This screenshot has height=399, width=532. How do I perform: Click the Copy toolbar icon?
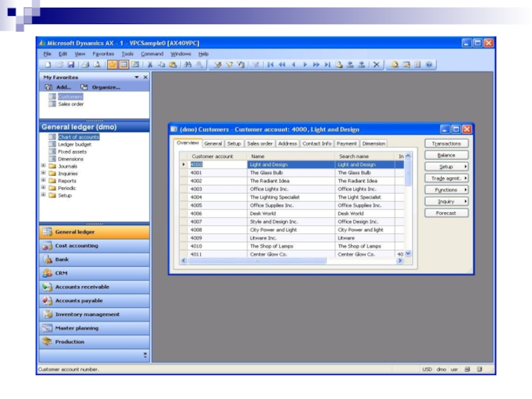coord(161,65)
